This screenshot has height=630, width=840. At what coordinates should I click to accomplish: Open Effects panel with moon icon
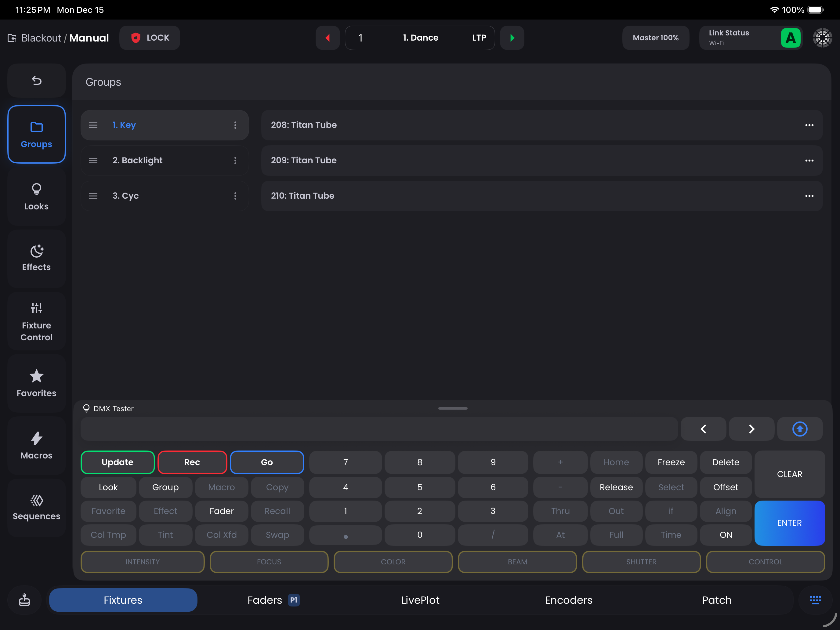[36, 258]
